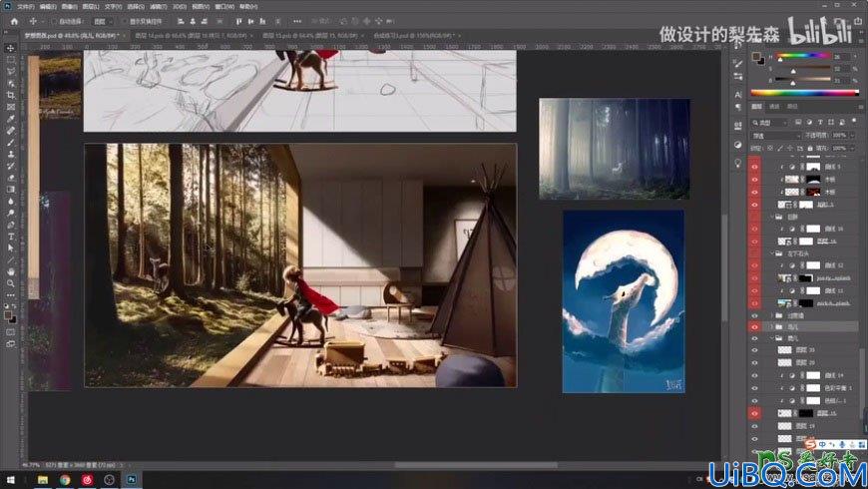Open the layer opacity dropdown arrow
Viewport: 868px width, 489px height.
(851, 136)
